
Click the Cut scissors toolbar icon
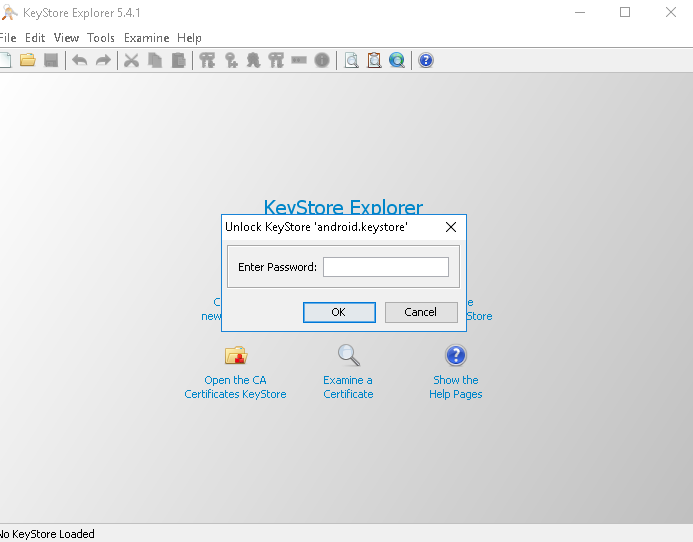(x=131, y=60)
